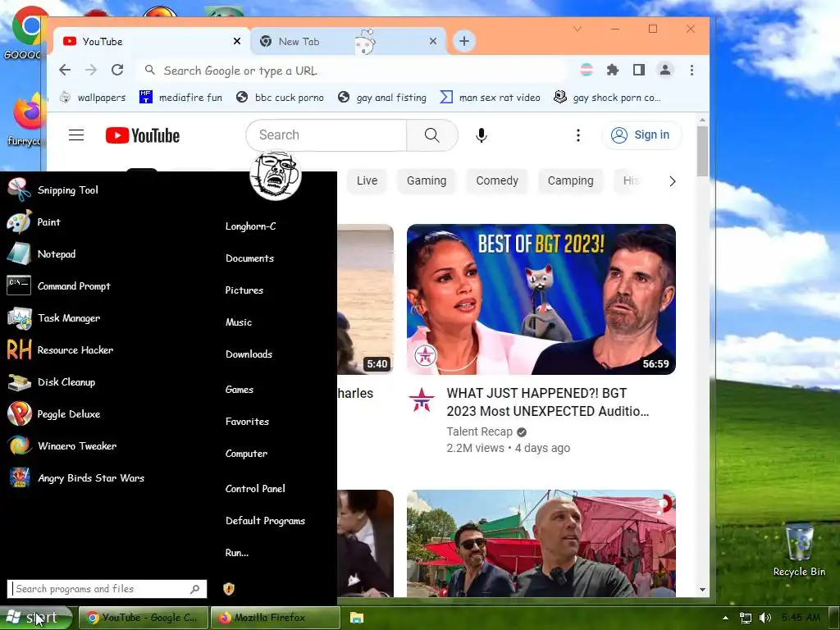Image resolution: width=840 pixels, height=630 pixels.
Task: Open Games from start menu
Action: click(x=240, y=390)
